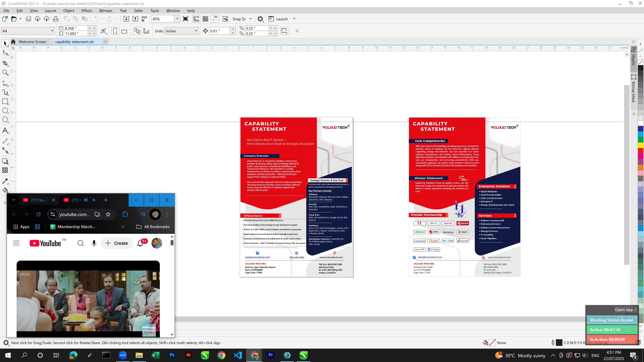Screen dimensions: 644x362
Task: Toggle Show guidelines button
Action: click(x=214, y=19)
